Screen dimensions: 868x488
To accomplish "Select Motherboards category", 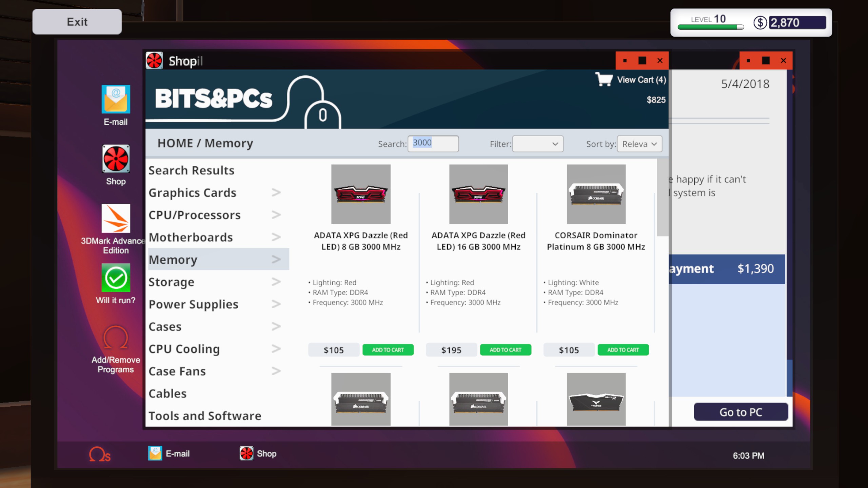I will click(191, 237).
